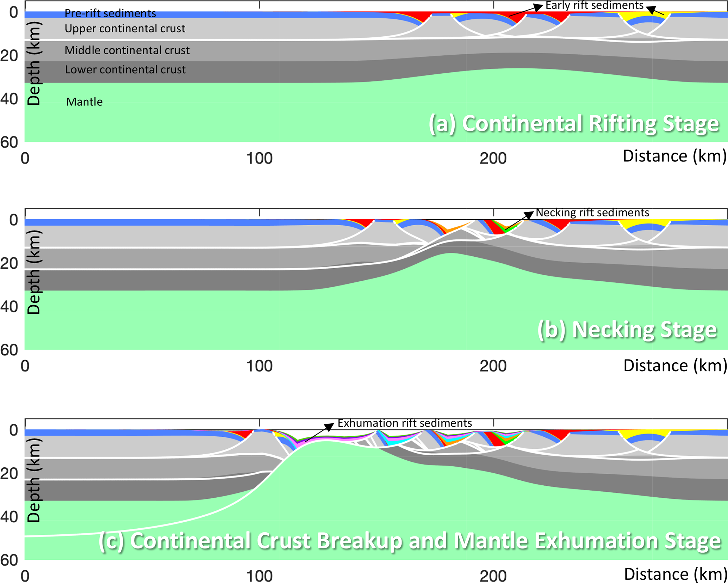The width and height of the screenshot is (728, 583).
Task: Click the 'Lower continental crust' label
Action: pos(125,70)
